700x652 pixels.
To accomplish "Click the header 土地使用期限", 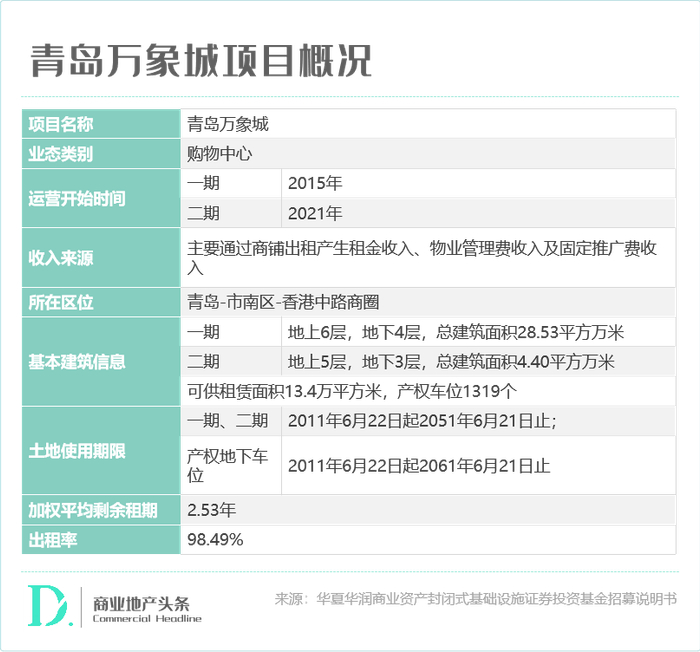I will click(x=101, y=451).
